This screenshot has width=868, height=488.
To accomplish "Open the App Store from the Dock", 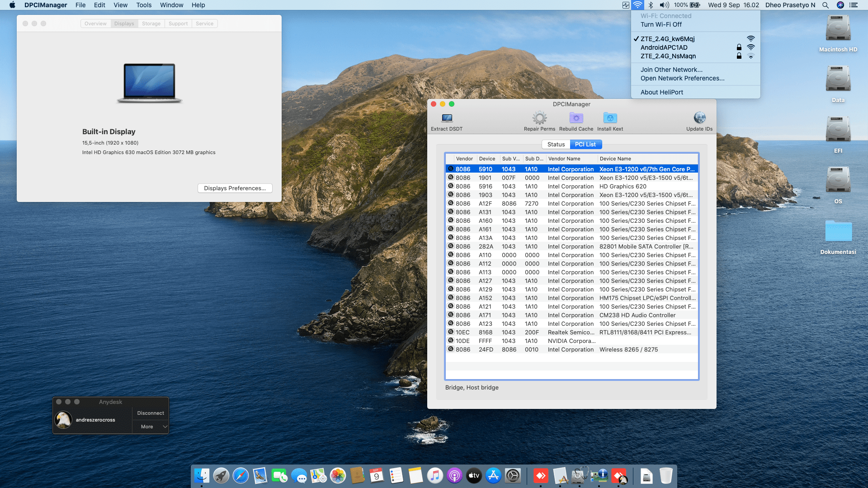I will [493, 475].
